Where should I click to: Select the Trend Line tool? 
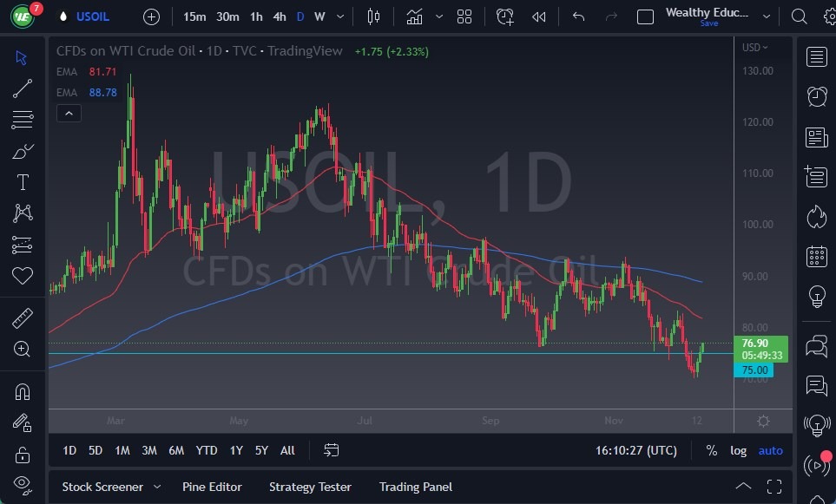pos(22,88)
